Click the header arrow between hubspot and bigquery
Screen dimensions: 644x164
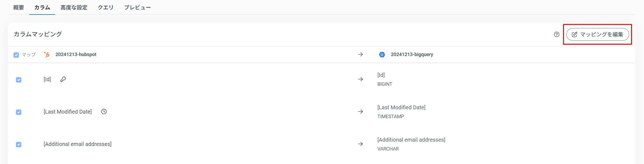point(360,54)
